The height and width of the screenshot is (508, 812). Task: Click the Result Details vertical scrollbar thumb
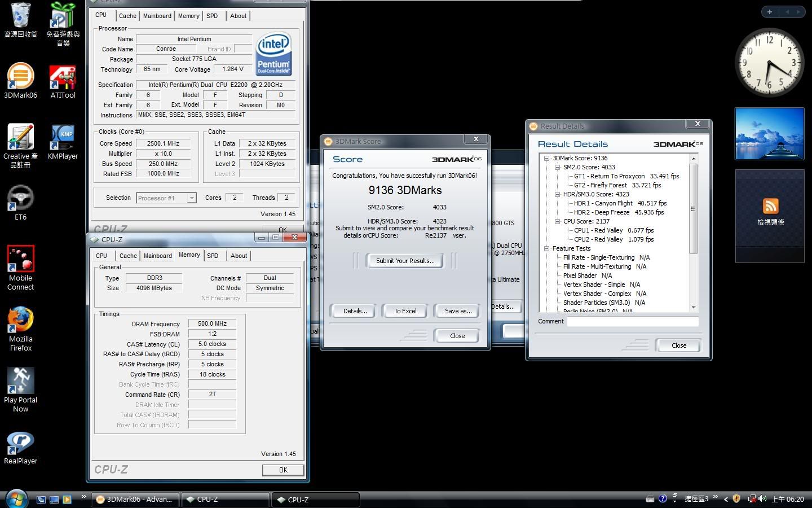coord(693,209)
